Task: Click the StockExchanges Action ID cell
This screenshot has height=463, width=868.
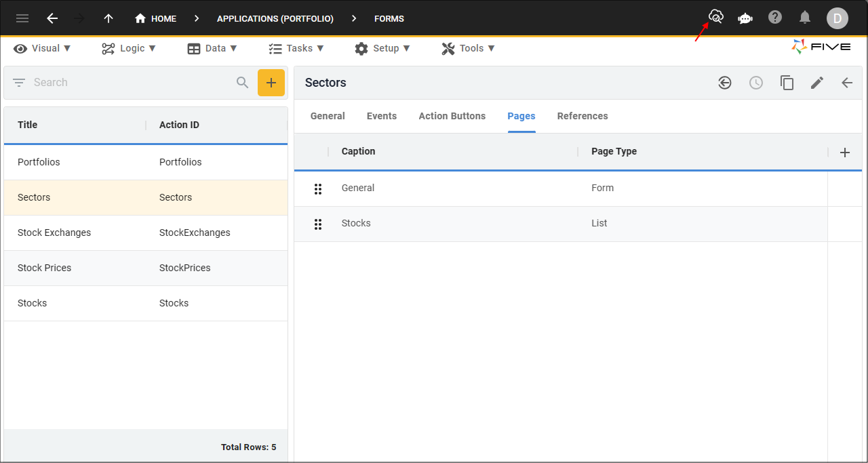Action: (195, 233)
